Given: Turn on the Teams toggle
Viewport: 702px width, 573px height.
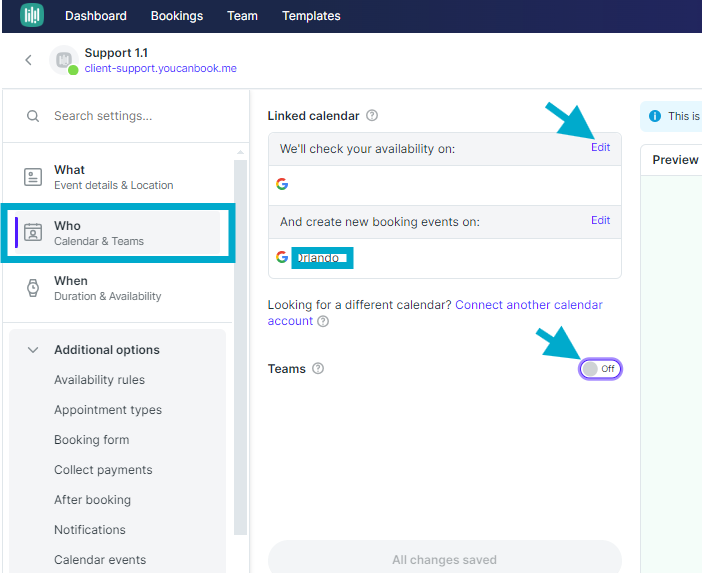Looking at the screenshot, I should 600,369.
